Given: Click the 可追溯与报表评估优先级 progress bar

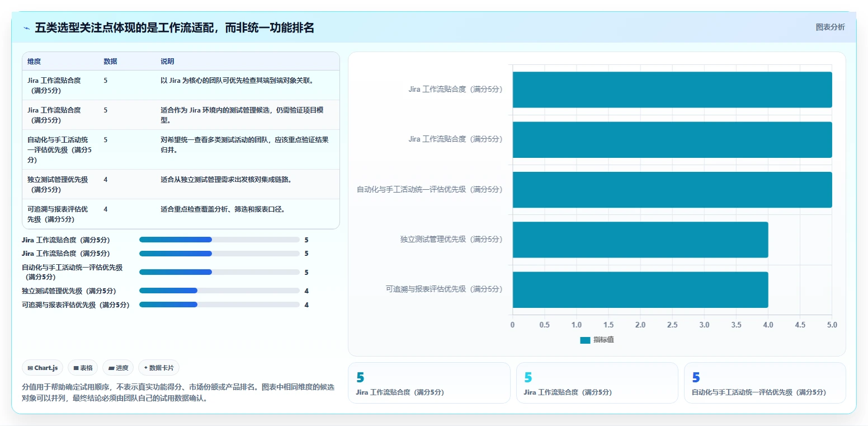Looking at the screenshot, I should (x=219, y=305).
